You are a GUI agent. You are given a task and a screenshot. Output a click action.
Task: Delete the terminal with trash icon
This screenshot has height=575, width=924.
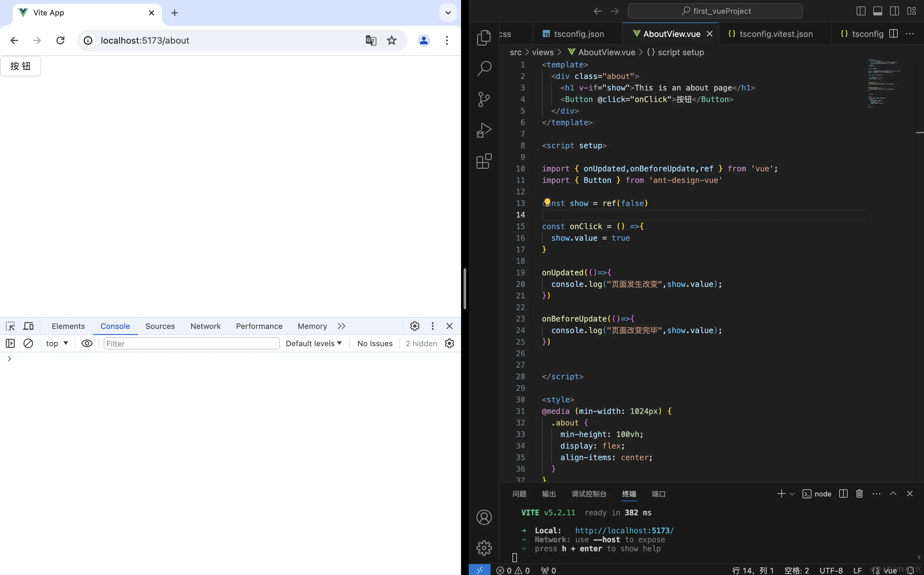point(859,493)
